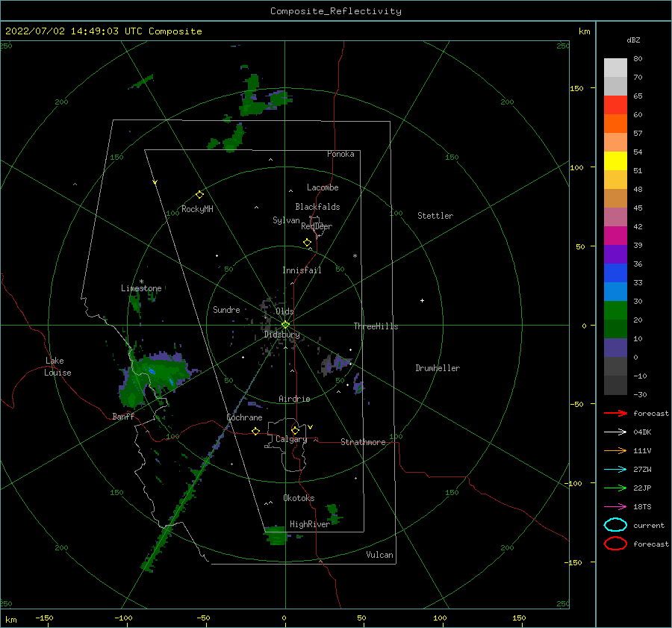Pick the red 60-65 dBZ swatch
The image size is (672, 628).
click(615, 105)
